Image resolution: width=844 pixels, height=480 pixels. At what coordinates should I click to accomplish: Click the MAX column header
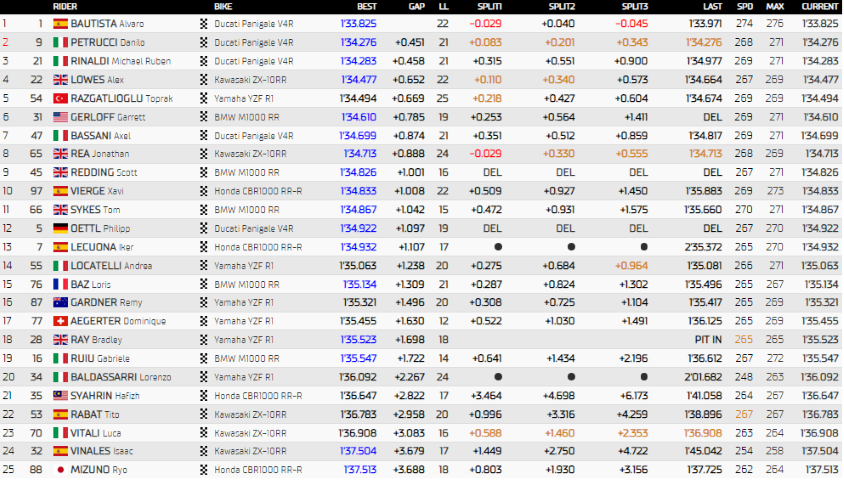(775, 6)
